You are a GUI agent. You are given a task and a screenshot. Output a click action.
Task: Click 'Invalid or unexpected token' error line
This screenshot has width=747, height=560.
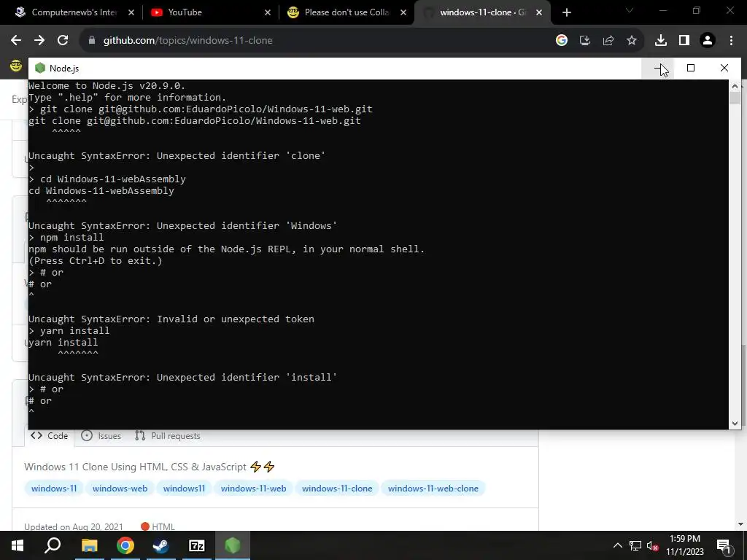pos(171,319)
